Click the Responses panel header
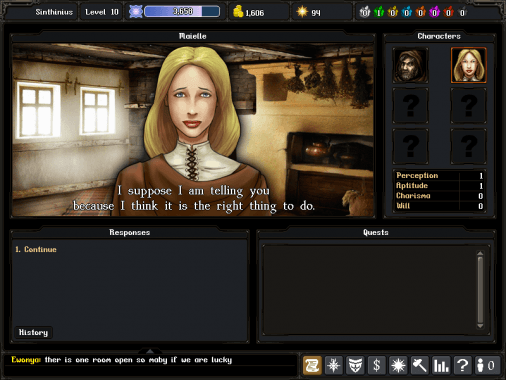The width and height of the screenshot is (506, 380). (130, 232)
